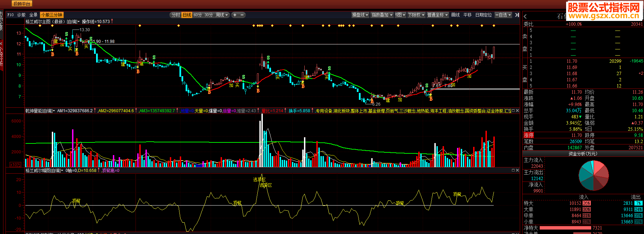Maximize the 格兰威尔幅图 sub-panel
The image size is (644, 234).
click(513, 170)
